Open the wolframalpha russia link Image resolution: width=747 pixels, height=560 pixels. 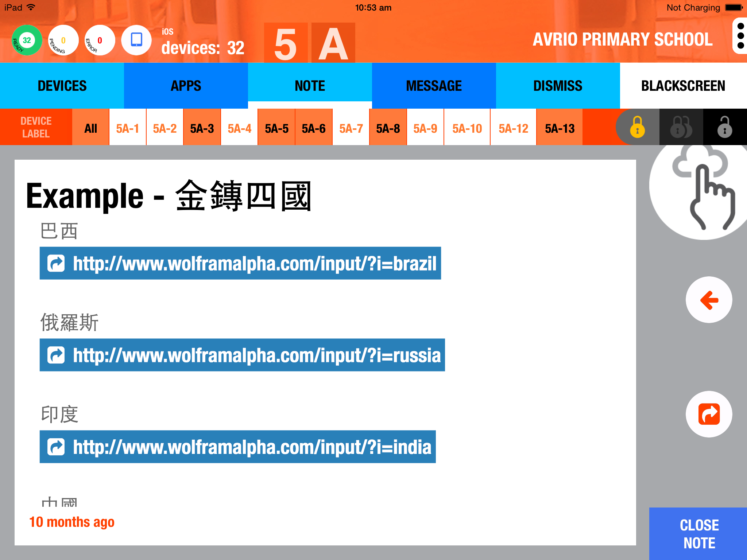[242, 355]
